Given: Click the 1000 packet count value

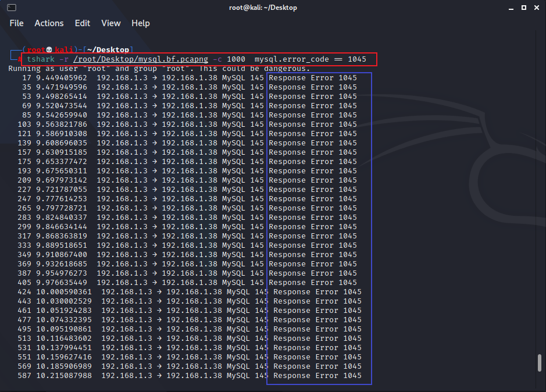Looking at the screenshot, I should click(x=236, y=59).
